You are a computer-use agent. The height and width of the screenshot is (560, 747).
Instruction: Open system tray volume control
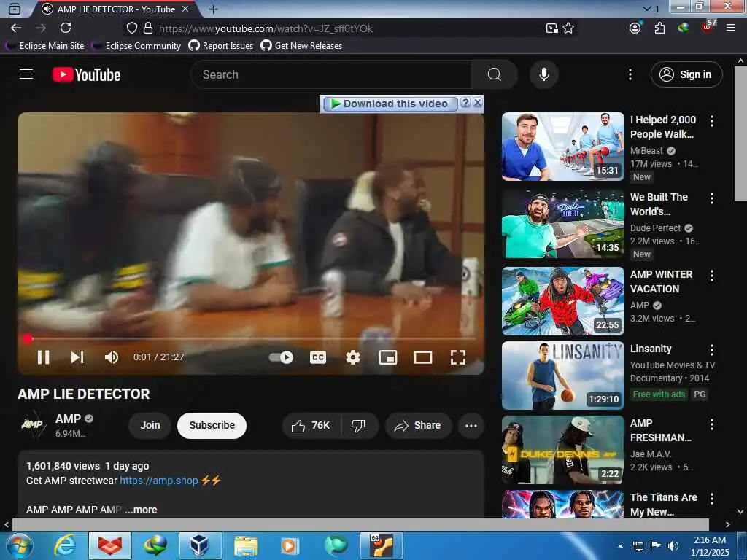673,546
